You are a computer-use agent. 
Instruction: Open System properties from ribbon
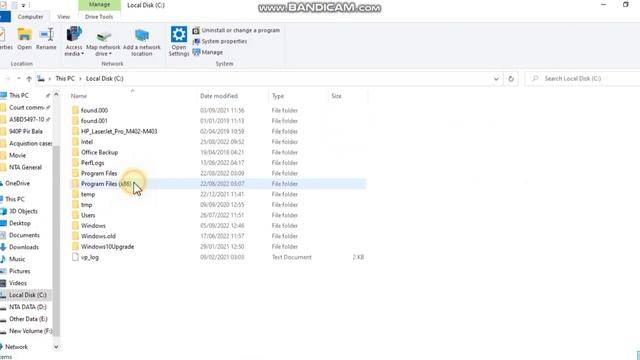coord(220,41)
